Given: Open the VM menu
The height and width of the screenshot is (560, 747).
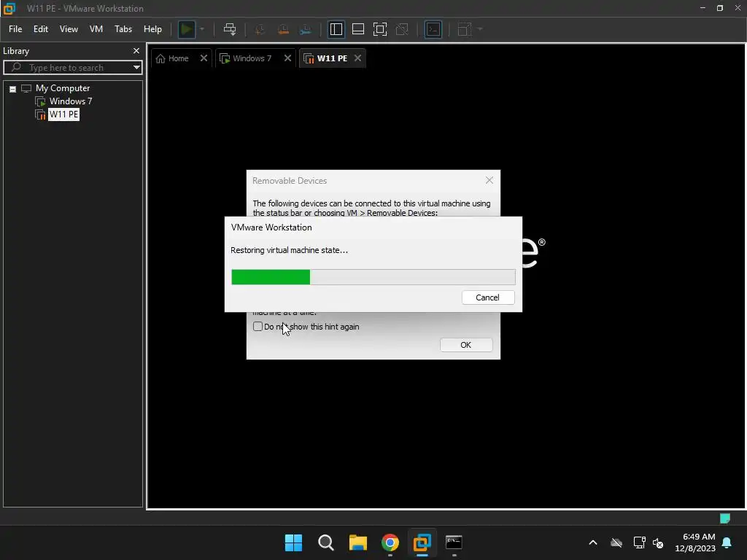Looking at the screenshot, I should (96, 29).
